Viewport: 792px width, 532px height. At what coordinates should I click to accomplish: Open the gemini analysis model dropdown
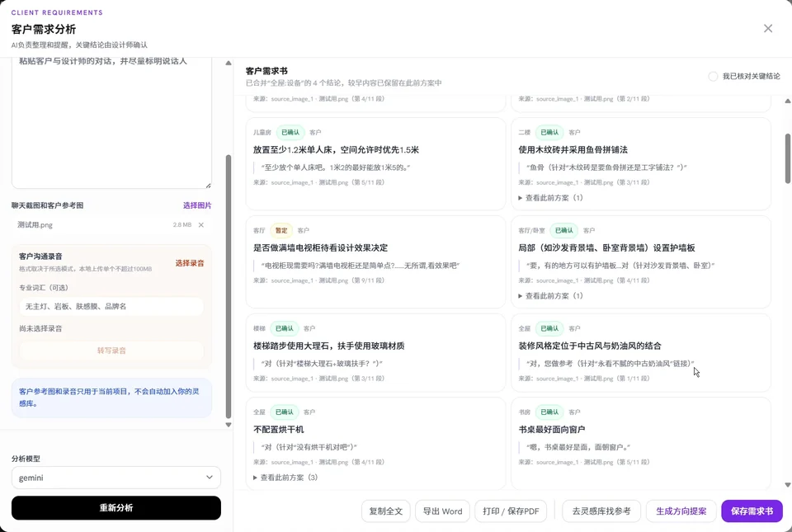click(x=116, y=478)
